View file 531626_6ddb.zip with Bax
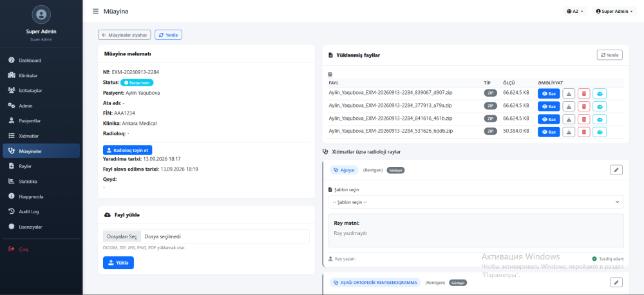The width and height of the screenshot is (644, 295). click(549, 132)
